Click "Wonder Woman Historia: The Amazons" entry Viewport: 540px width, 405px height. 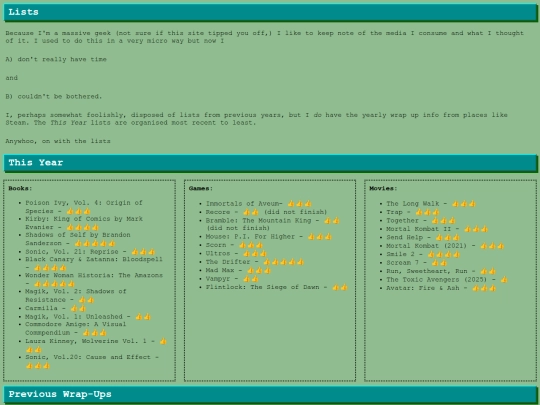click(x=94, y=279)
